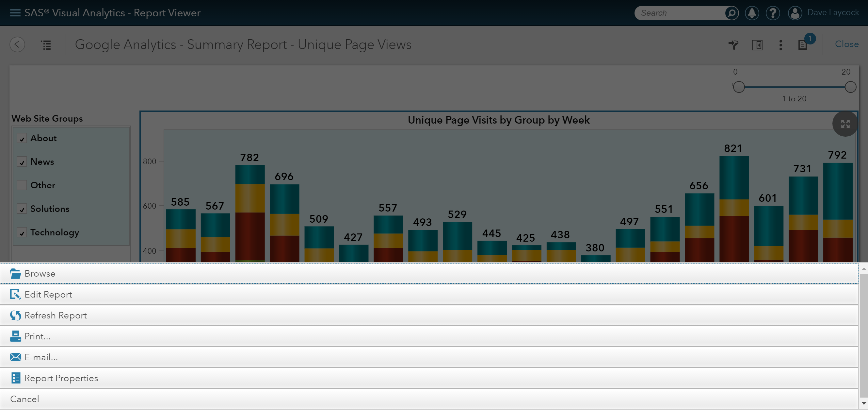Click the search magnifier icon
The image size is (868, 410).
731,13
